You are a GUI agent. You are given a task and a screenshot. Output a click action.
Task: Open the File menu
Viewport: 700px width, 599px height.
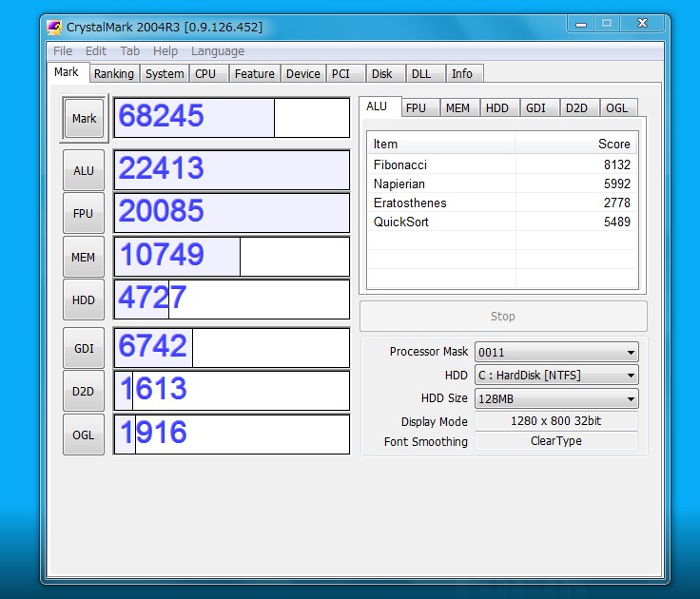click(x=63, y=51)
